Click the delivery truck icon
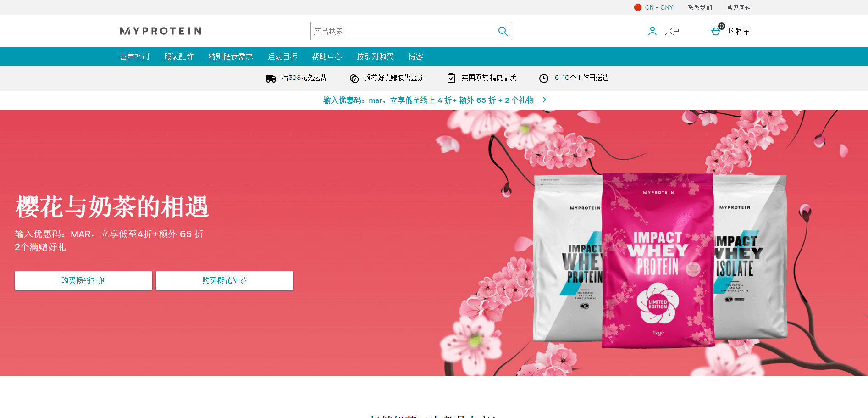This screenshot has height=418, width=868. pyautogui.click(x=271, y=78)
